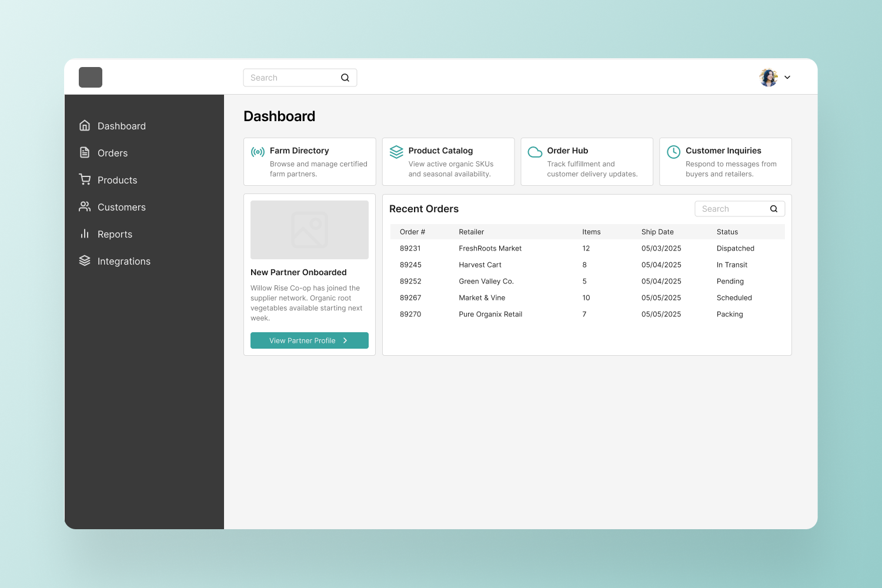
Task: Click the Customer Inquiries clock icon
Action: pos(674,152)
